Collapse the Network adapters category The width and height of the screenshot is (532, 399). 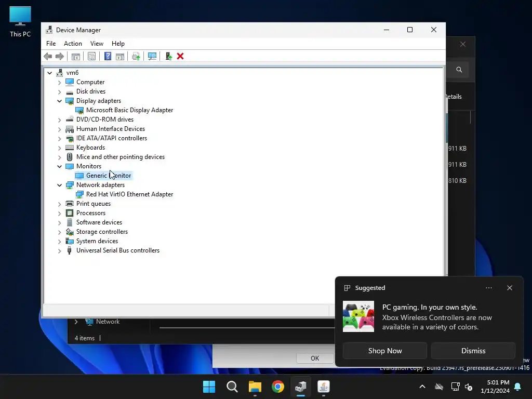pyautogui.click(x=60, y=185)
